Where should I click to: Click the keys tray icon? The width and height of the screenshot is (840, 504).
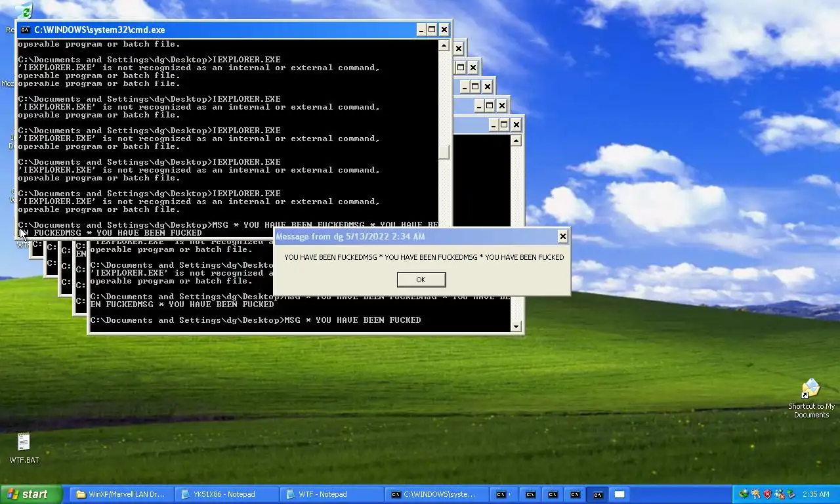tap(755, 494)
